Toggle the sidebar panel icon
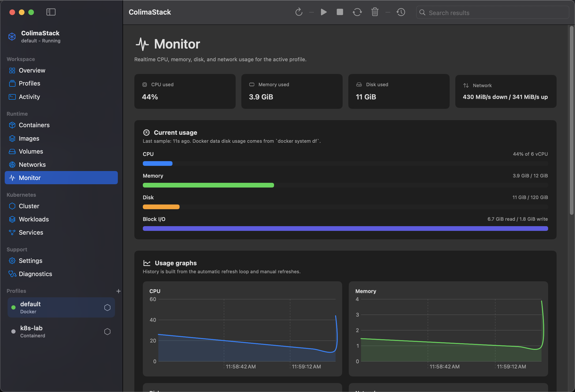The image size is (575, 392). pyautogui.click(x=51, y=12)
